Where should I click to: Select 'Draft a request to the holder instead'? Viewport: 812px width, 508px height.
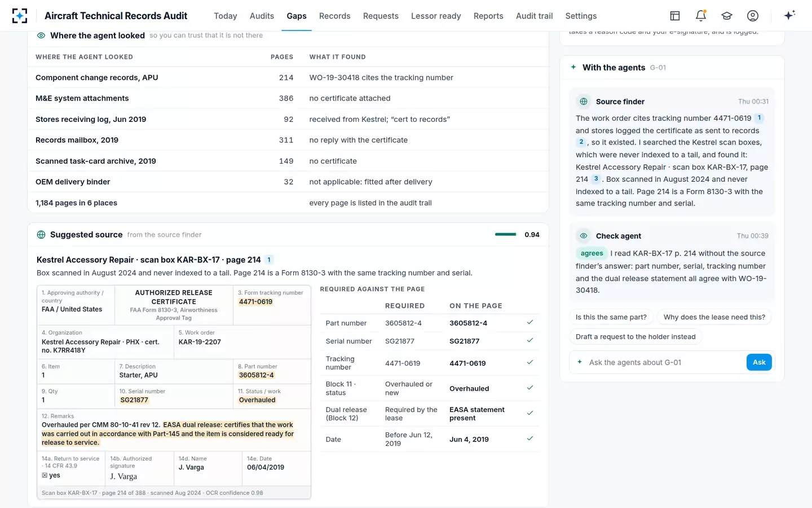(636, 337)
